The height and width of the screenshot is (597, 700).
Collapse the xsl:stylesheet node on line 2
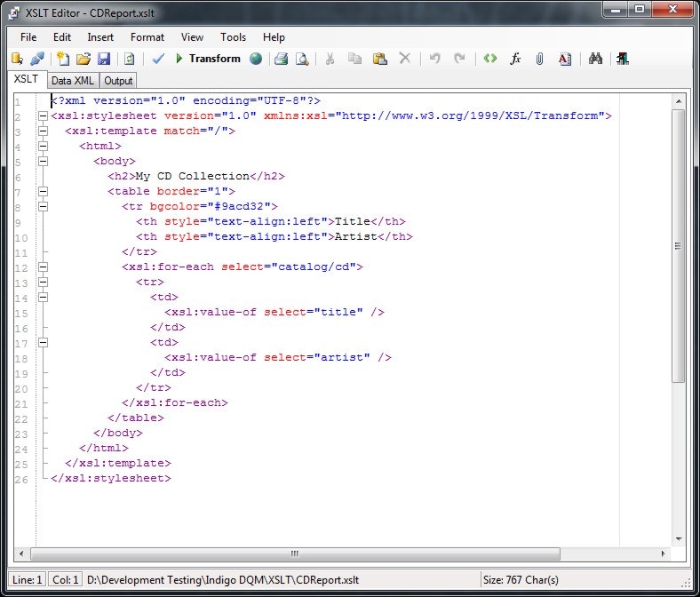(43, 116)
